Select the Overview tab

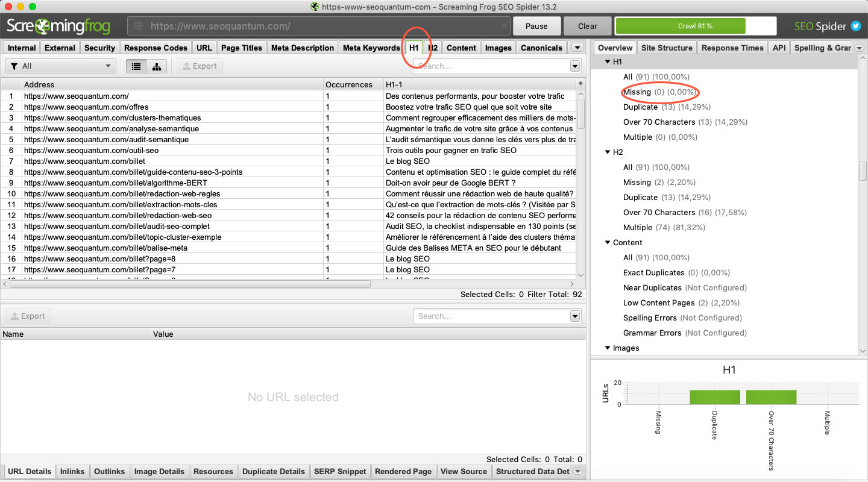615,48
